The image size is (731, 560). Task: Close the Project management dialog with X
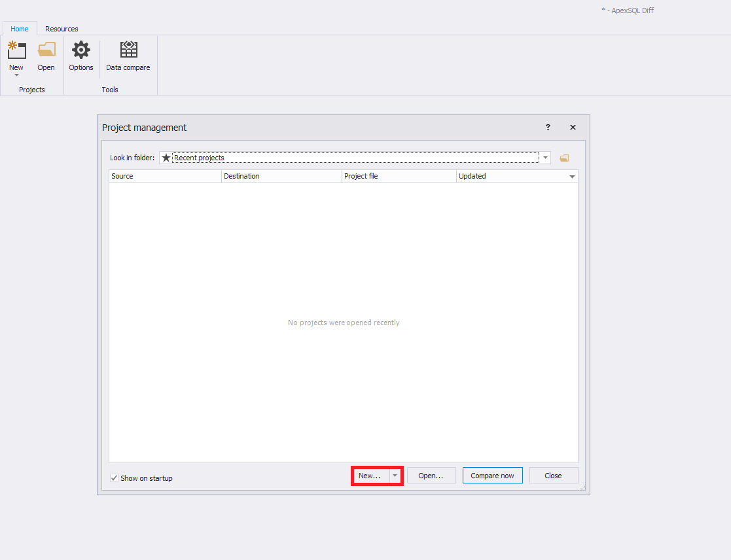pos(573,127)
